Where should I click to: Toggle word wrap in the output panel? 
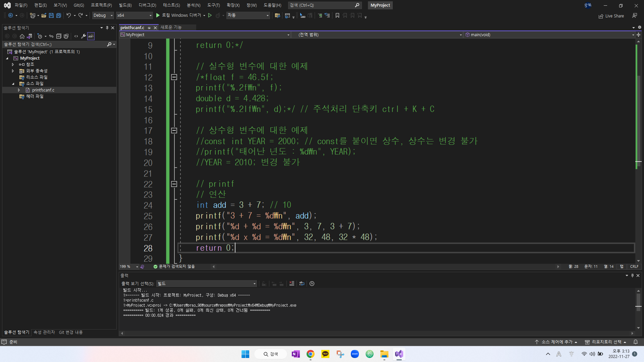click(302, 284)
